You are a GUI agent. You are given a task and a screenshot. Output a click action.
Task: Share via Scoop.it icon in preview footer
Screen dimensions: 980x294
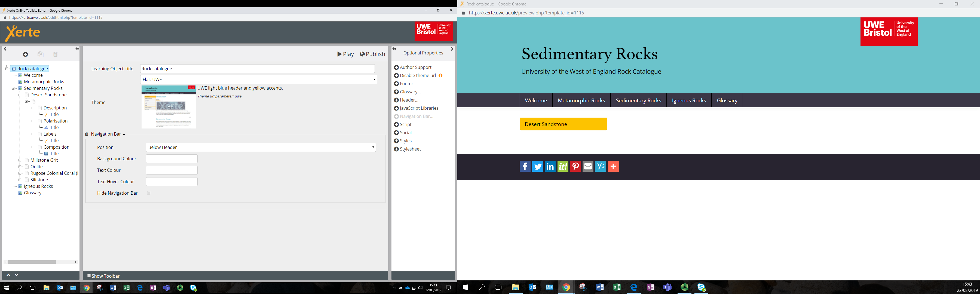(x=563, y=166)
